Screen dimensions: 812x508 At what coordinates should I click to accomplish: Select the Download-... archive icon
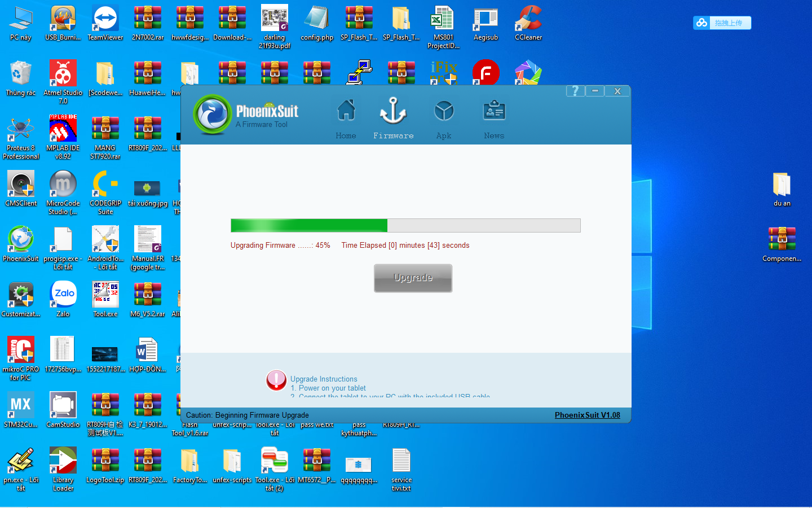point(232,24)
